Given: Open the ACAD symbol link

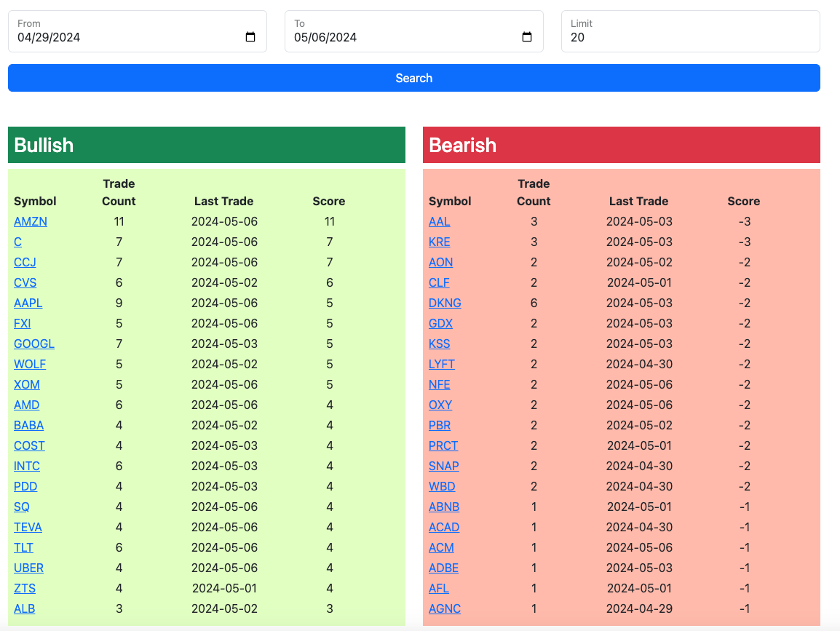Looking at the screenshot, I should (x=444, y=527).
